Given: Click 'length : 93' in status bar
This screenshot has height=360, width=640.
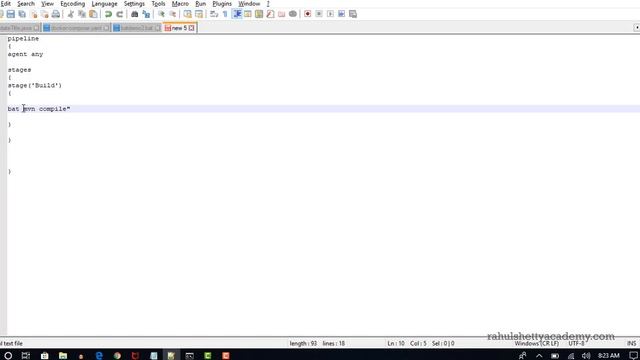Looking at the screenshot, I should tap(303, 344).
